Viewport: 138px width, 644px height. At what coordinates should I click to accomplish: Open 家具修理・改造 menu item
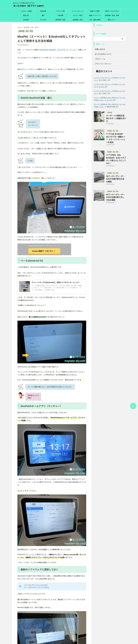coord(60,20)
